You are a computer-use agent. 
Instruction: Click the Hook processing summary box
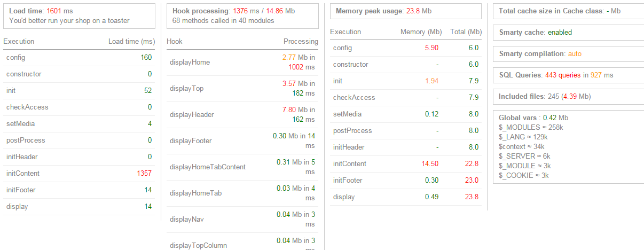coord(242,16)
